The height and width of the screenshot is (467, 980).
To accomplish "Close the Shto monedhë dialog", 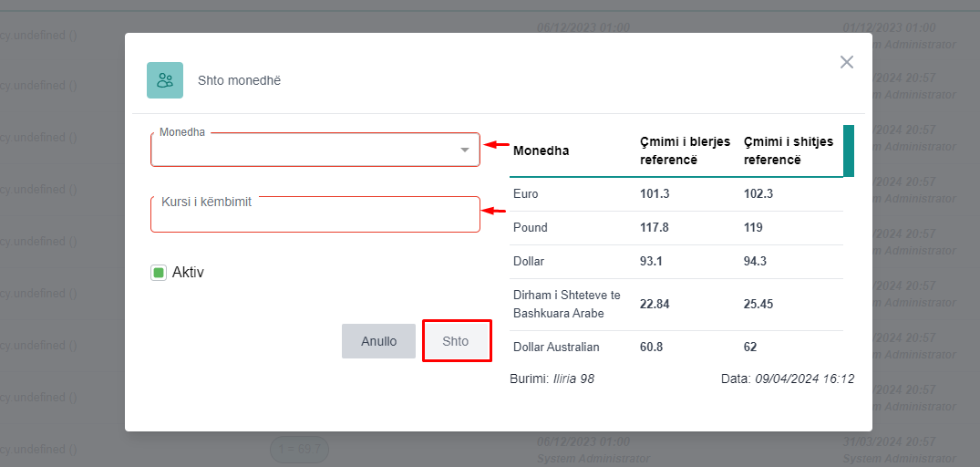I will point(847,62).
